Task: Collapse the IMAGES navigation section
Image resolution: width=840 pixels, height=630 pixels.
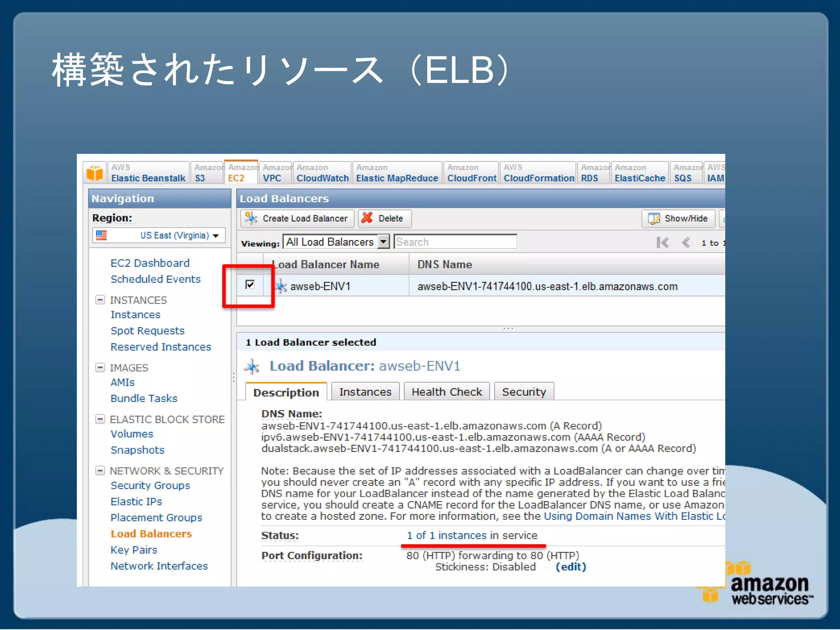Action: [100, 367]
